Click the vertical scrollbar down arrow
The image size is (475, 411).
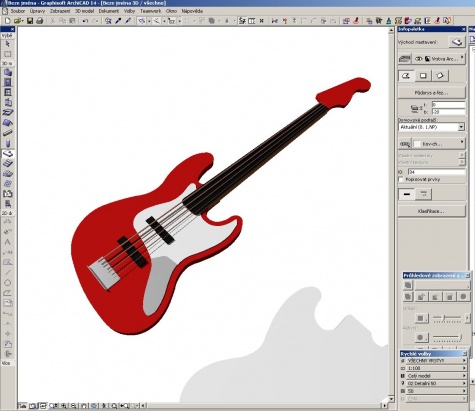pos(392,399)
